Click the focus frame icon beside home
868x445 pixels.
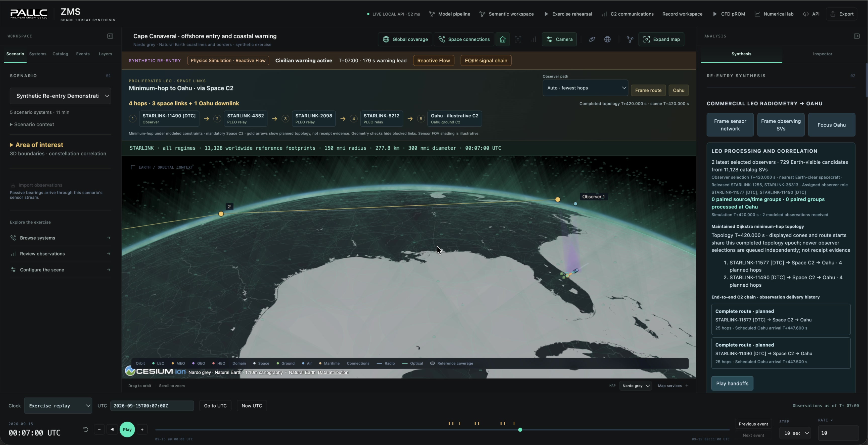518,39
